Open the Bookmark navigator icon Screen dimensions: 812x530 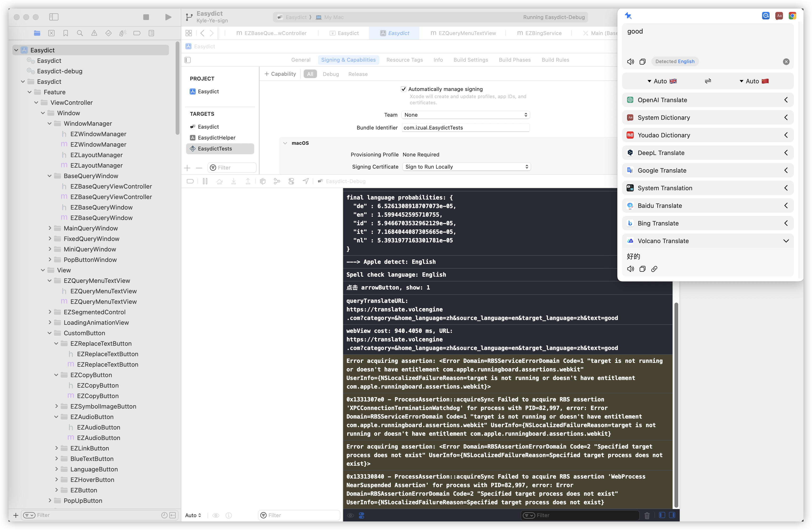tap(65, 33)
